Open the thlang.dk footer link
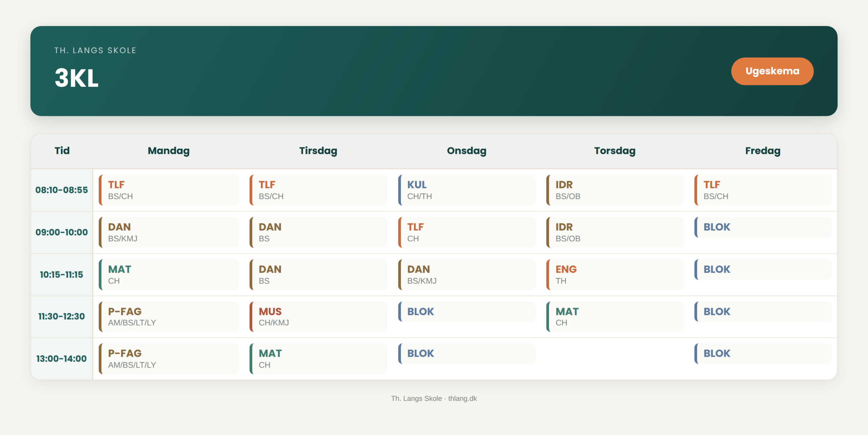This screenshot has height=435, width=868. click(462, 398)
